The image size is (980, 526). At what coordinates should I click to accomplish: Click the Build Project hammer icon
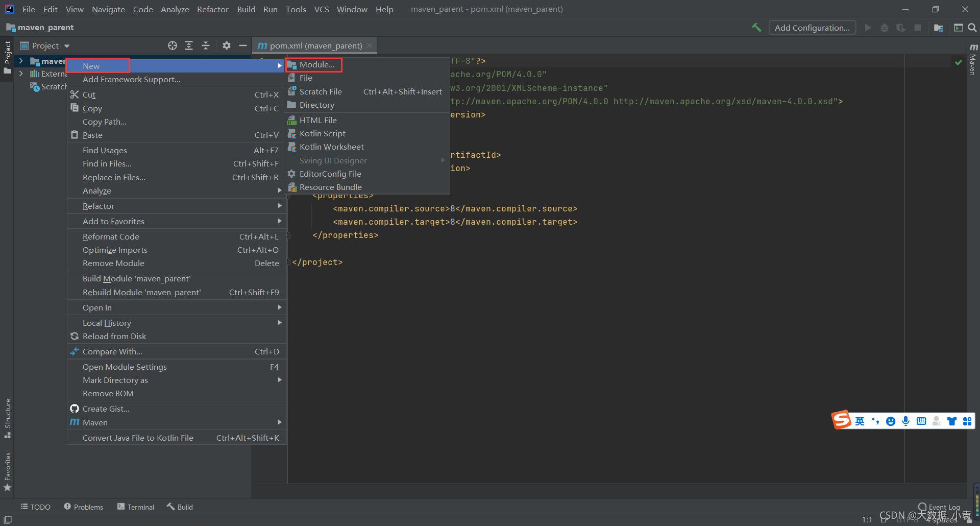[x=756, y=28]
